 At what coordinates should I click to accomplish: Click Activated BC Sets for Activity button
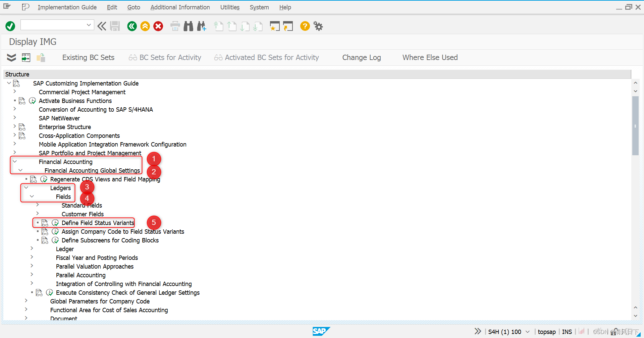267,58
